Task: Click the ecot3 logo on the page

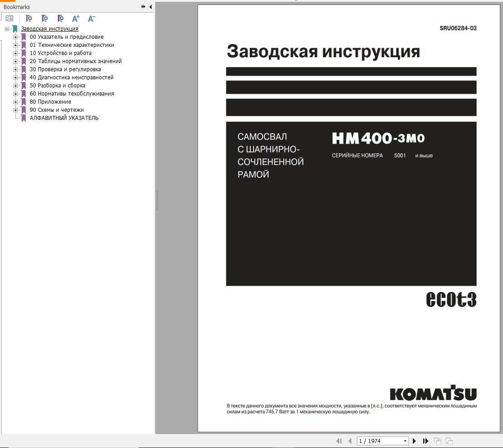Action: 451,299
